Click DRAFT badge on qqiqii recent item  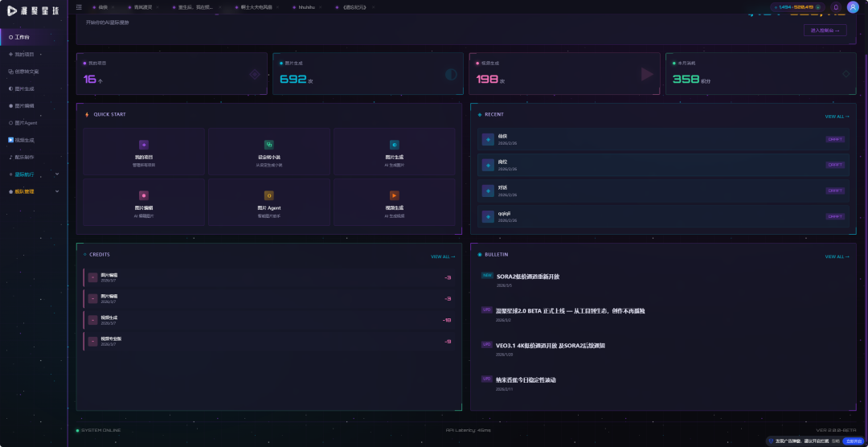[x=835, y=216]
